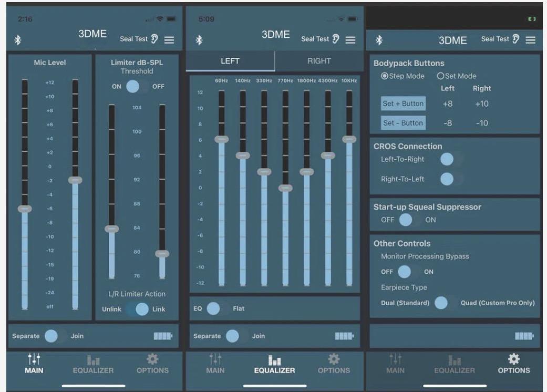Image resolution: width=547 pixels, height=392 pixels.
Task: Select the Set Mode radio button
Action: coord(440,76)
